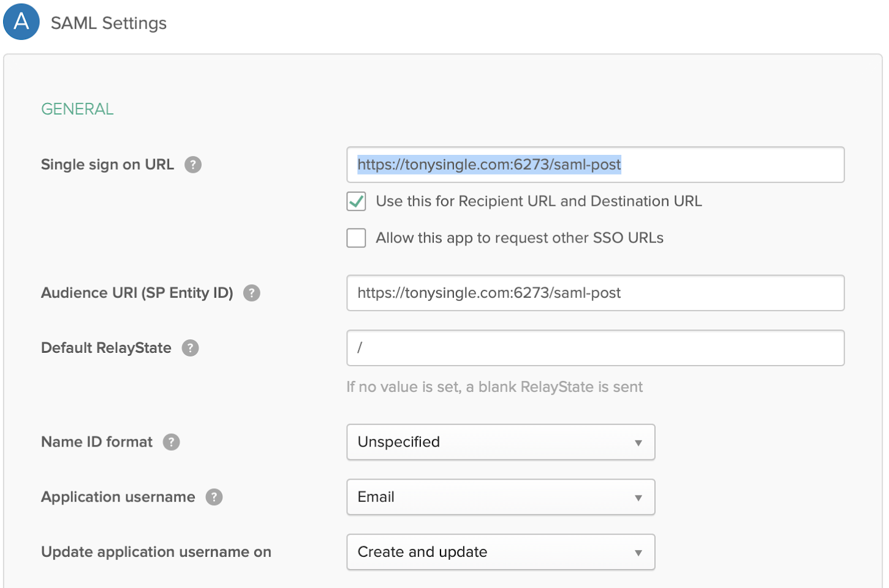889x588 pixels.
Task: Open the Application username Email dropdown
Action: click(x=501, y=497)
